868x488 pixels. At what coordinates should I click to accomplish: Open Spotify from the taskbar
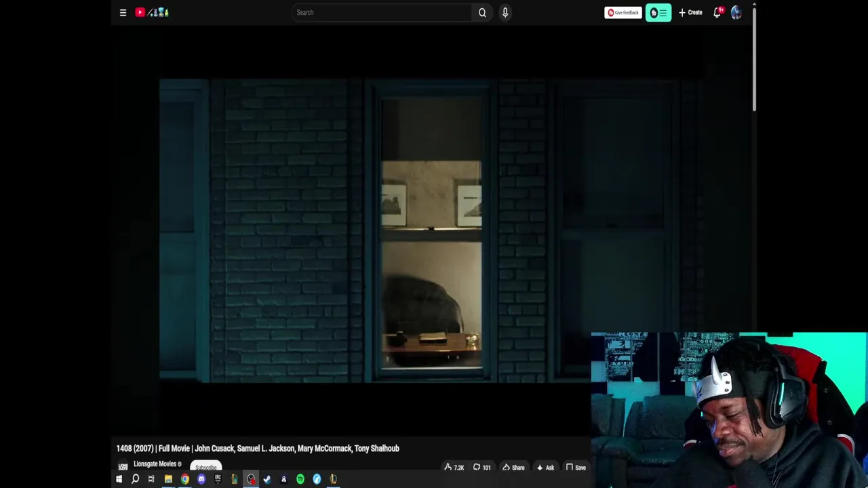coord(300,479)
